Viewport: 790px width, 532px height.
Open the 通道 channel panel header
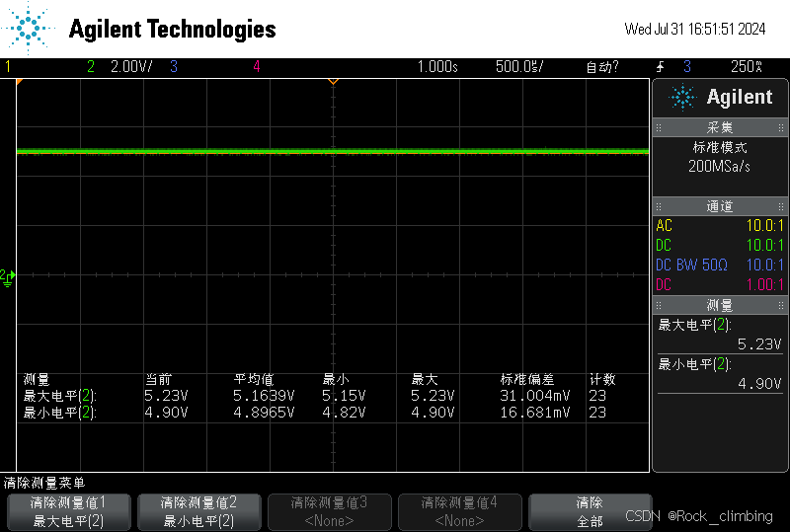(720, 206)
